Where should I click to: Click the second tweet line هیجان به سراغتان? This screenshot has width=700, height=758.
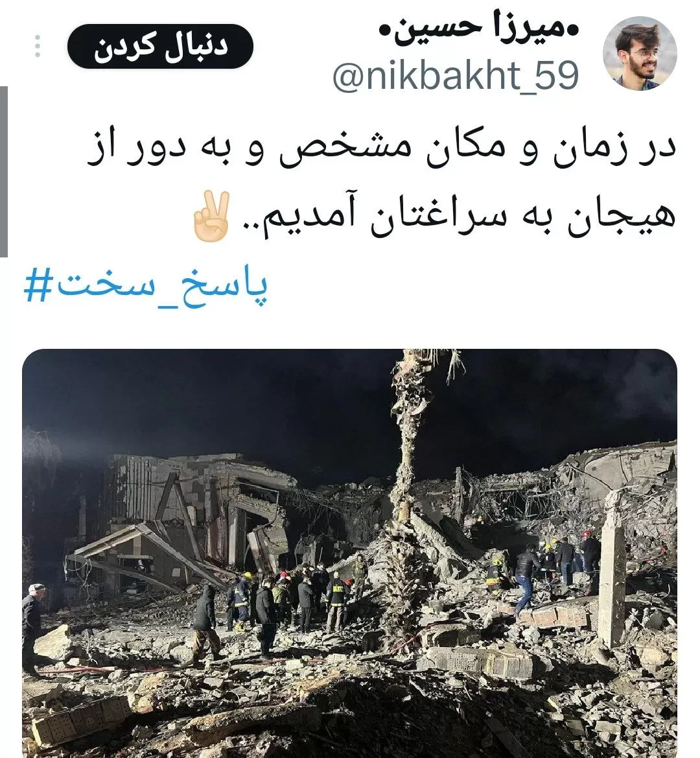click(x=434, y=217)
